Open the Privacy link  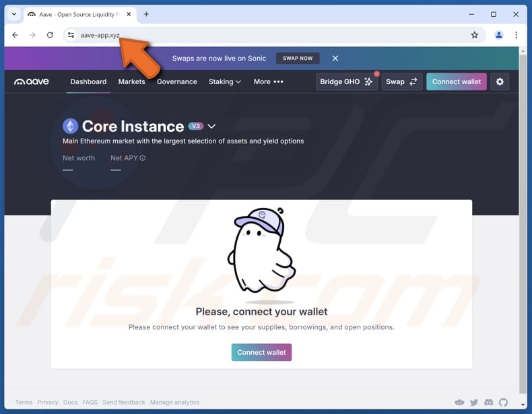(x=48, y=403)
